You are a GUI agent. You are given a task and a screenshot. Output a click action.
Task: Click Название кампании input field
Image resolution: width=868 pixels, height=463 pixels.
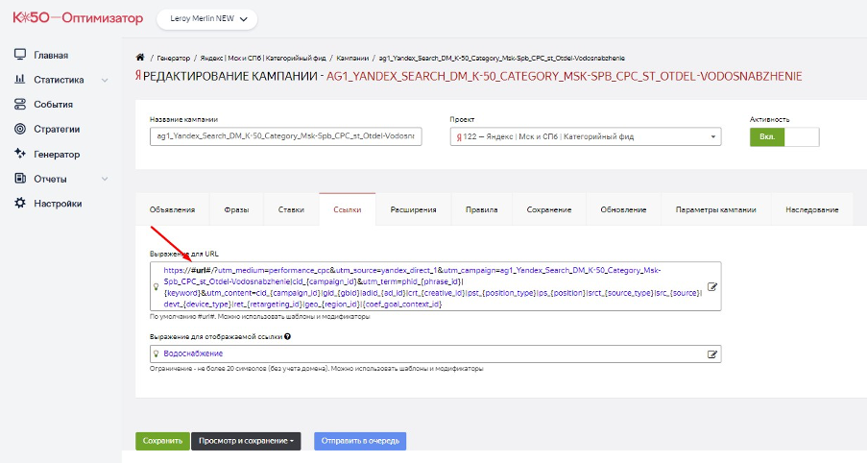[285, 136]
